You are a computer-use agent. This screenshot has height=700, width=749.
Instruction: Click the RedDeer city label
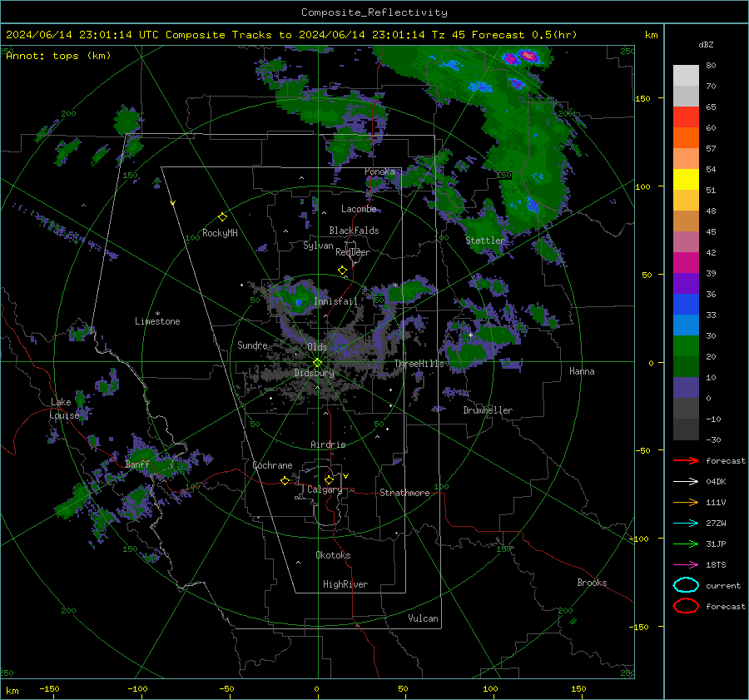[x=353, y=252]
